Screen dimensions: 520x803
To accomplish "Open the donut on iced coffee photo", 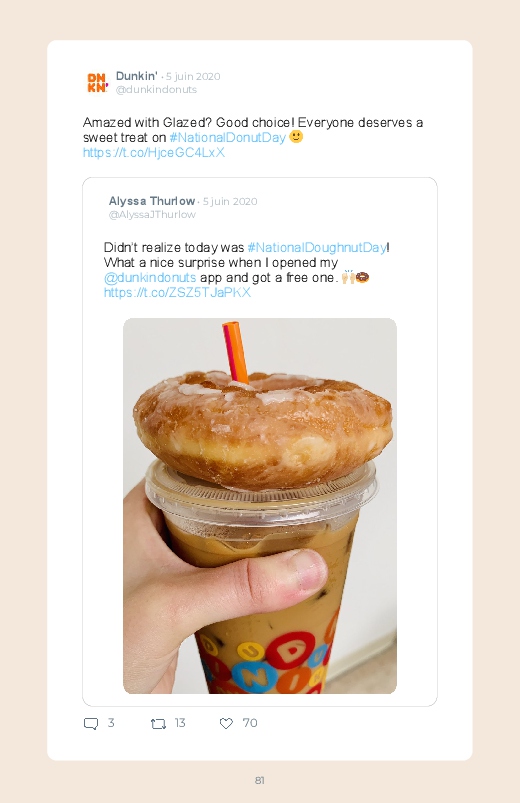I will click(x=260, y=506).
